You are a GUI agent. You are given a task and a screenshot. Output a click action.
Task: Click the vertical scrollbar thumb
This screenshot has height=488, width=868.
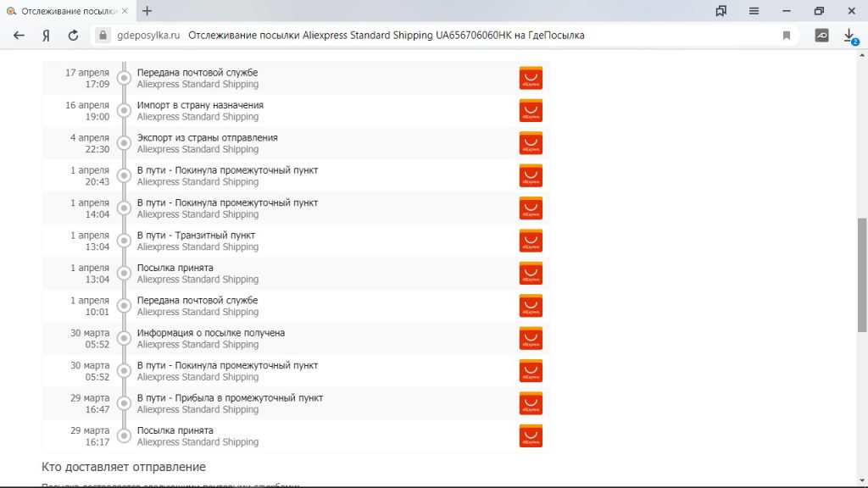(x=862, y=275)
